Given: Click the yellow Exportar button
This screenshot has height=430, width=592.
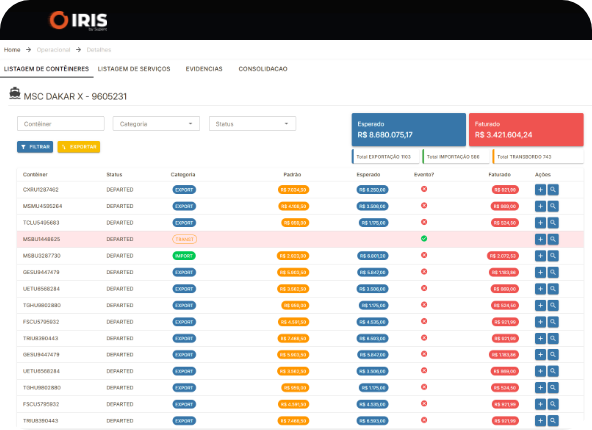Looking at the screenshot, I should tap(79, 147).
